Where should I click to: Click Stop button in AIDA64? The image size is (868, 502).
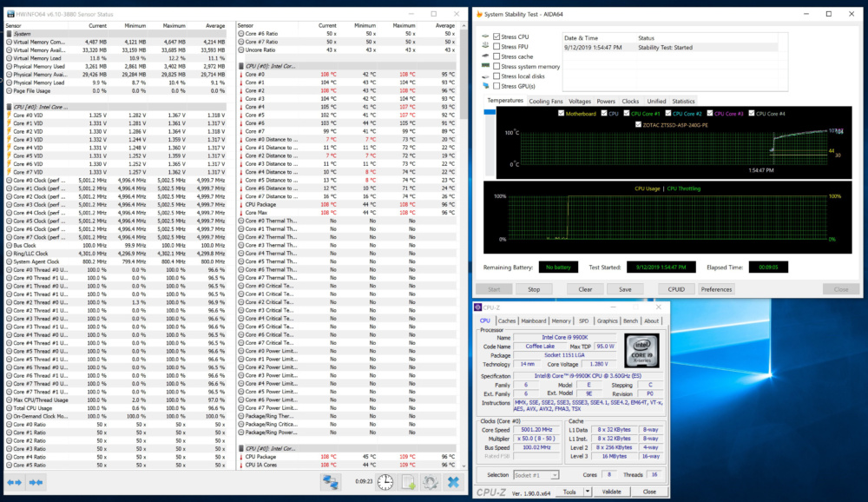pos(534,289)
